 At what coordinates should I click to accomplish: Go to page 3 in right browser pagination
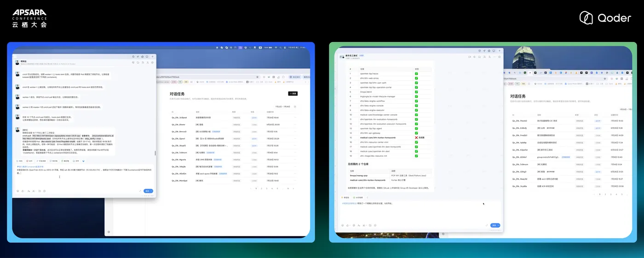(610, 194)
